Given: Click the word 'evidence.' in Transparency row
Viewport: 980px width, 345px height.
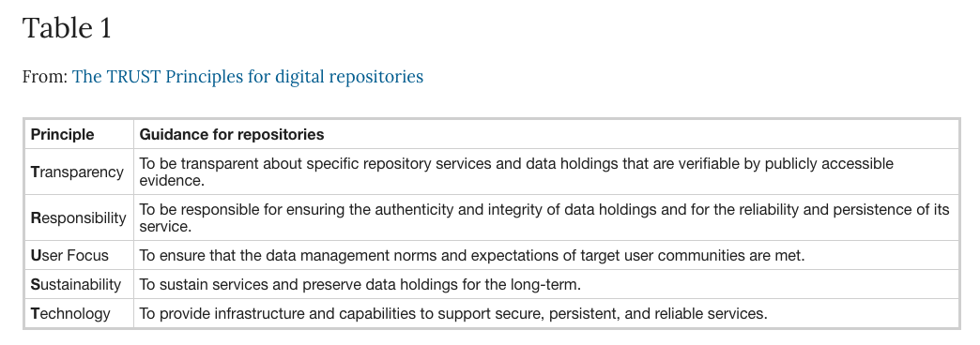Looking at the screenshot, I should (172, 181).
